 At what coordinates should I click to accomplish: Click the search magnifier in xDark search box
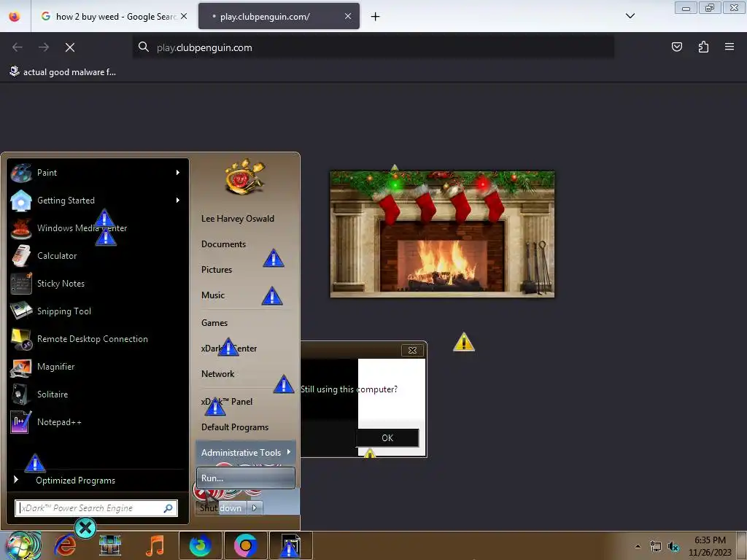pyautogui.click(x=169, y=508)
